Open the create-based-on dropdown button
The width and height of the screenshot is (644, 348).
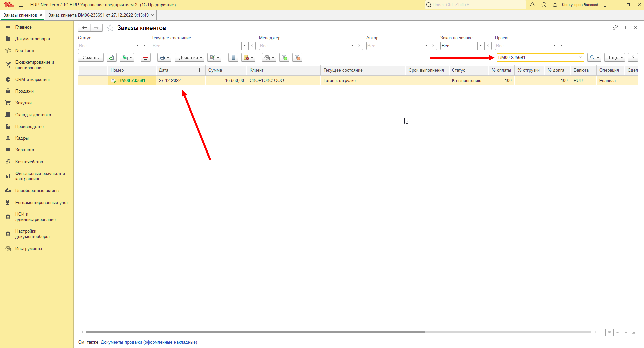click(127, 58)
